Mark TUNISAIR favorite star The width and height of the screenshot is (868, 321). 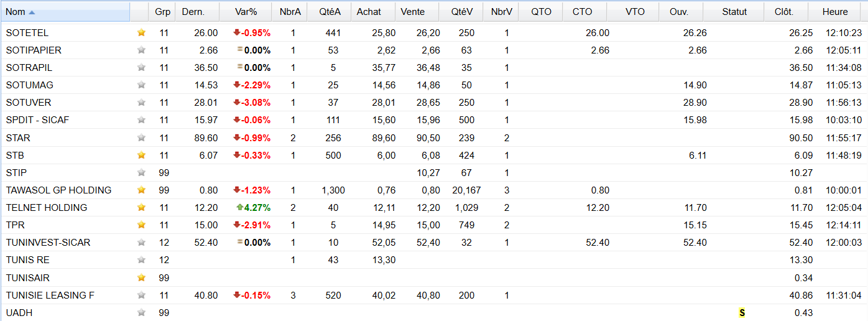[141, 277]
